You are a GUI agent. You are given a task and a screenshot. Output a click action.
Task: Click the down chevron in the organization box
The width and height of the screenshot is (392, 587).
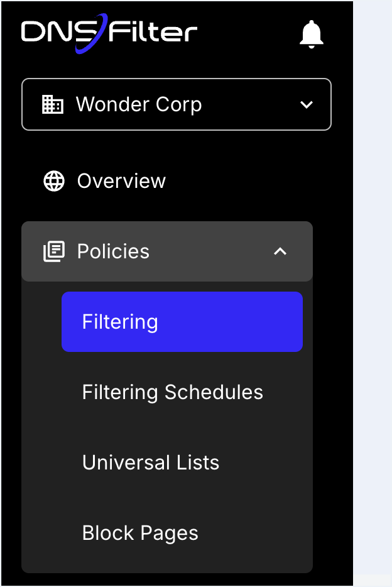click(307, 104)
